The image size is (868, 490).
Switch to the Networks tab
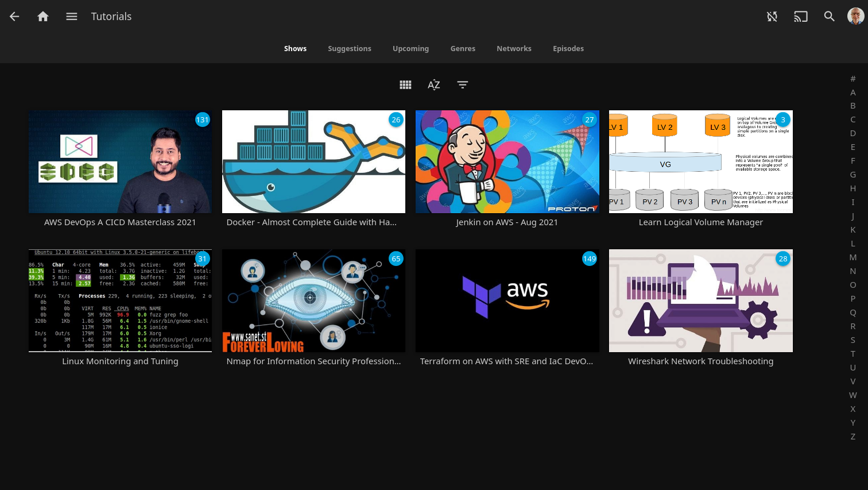click(x=514, y=49)
